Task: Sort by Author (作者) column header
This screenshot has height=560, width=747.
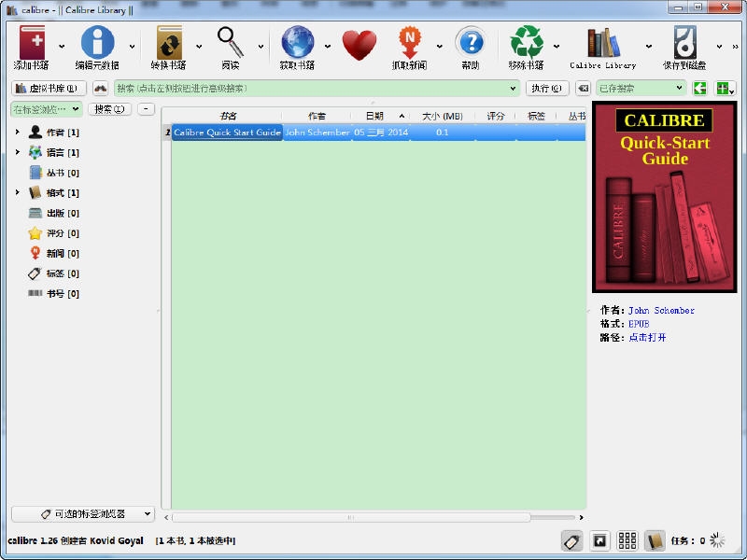Action: [x=317, y=116]
